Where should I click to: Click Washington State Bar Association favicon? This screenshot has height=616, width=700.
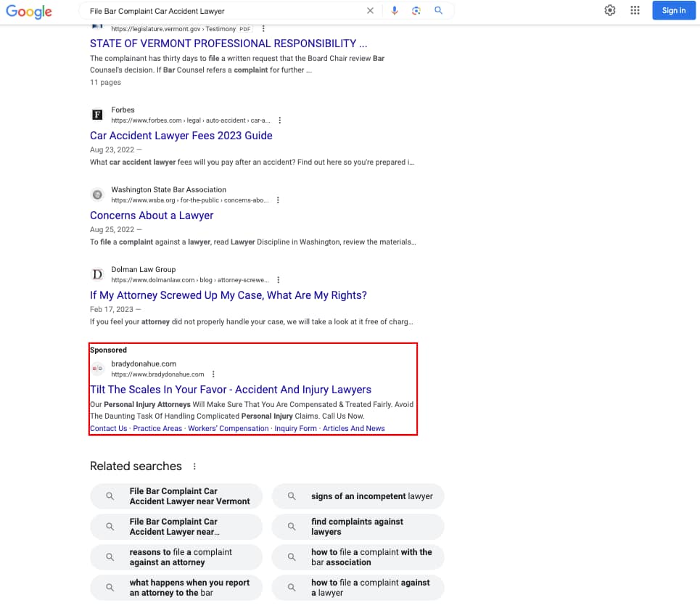coord(97,194)
